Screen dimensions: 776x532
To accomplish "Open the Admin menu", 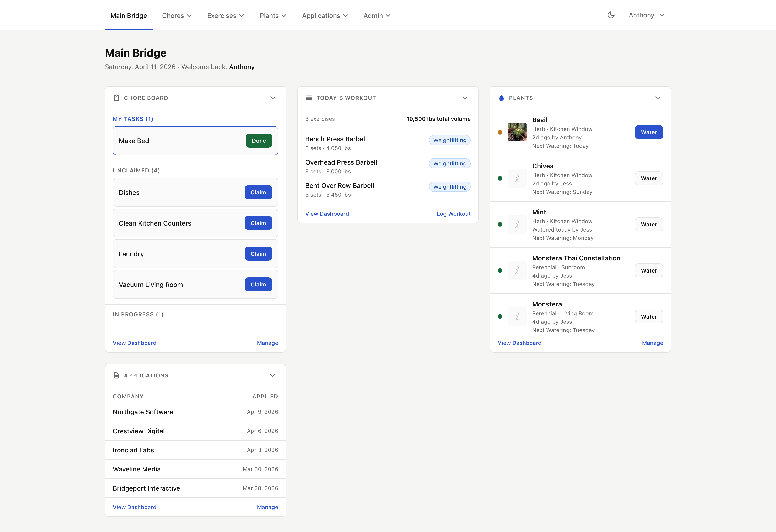I will tap(377, 15).
